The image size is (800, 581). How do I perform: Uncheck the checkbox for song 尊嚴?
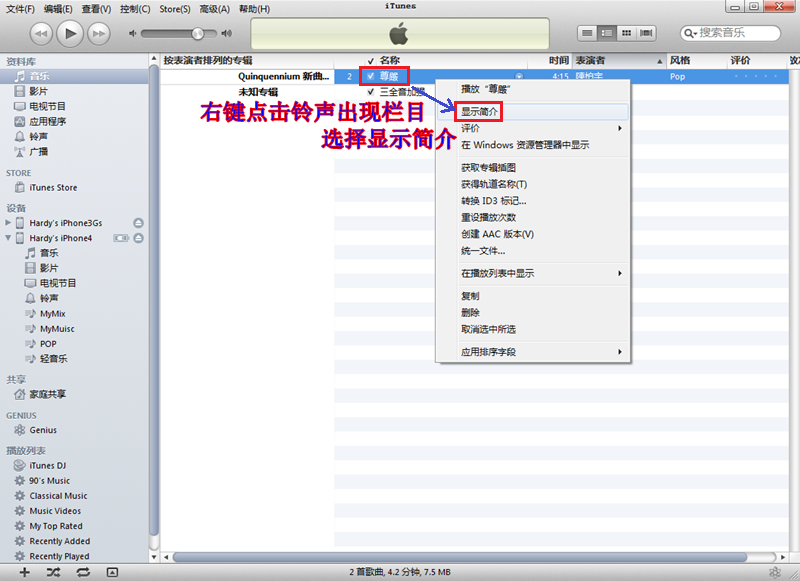click(371, 77)
